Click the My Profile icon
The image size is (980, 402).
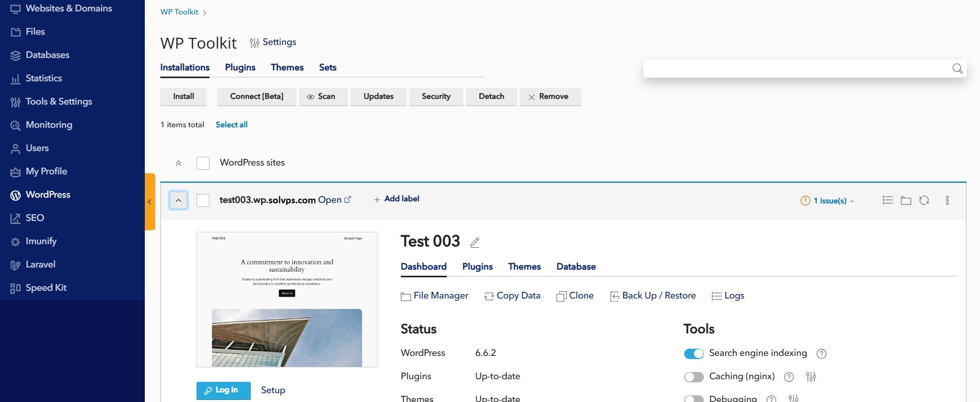pyautogui.click(x=16, y=172)
